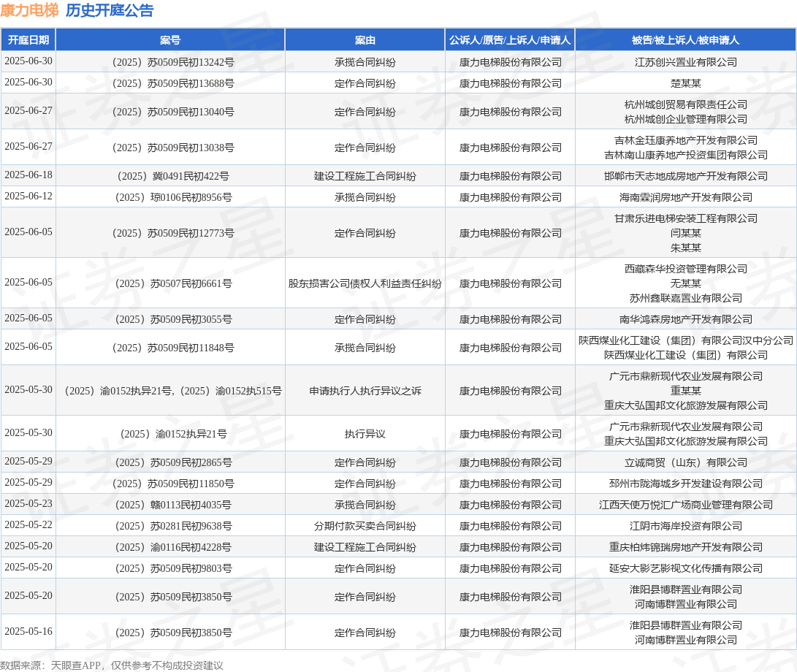Screen dimensions: 797x672
Task: Select defendant 海南霖润房地产开发有限公司
Action: point(686,197)
